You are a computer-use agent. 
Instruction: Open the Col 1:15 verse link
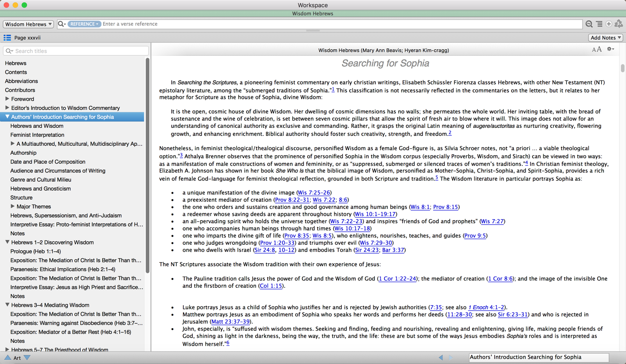271,286
